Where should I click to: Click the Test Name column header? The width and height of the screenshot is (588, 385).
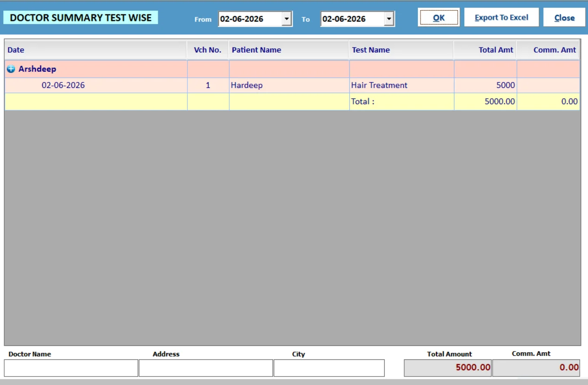pyautogui.click(x=401, y=50)
